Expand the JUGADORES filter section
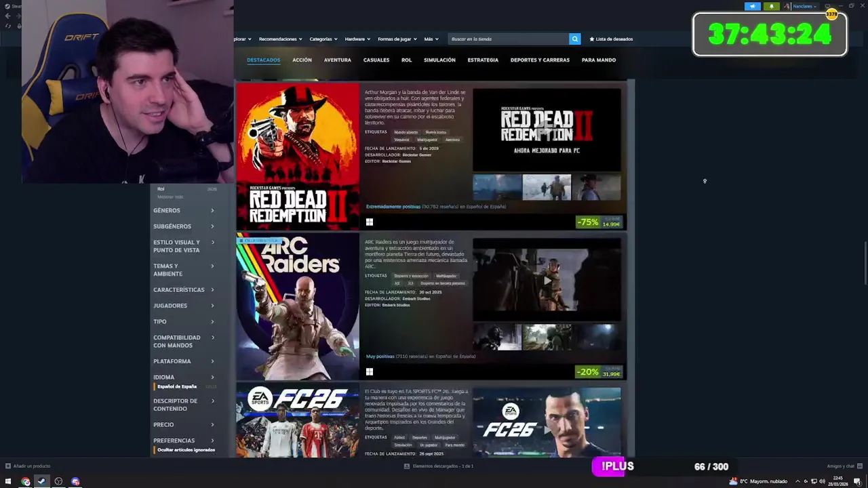Screen dimensions: 868x488 [x=184, y=306]
